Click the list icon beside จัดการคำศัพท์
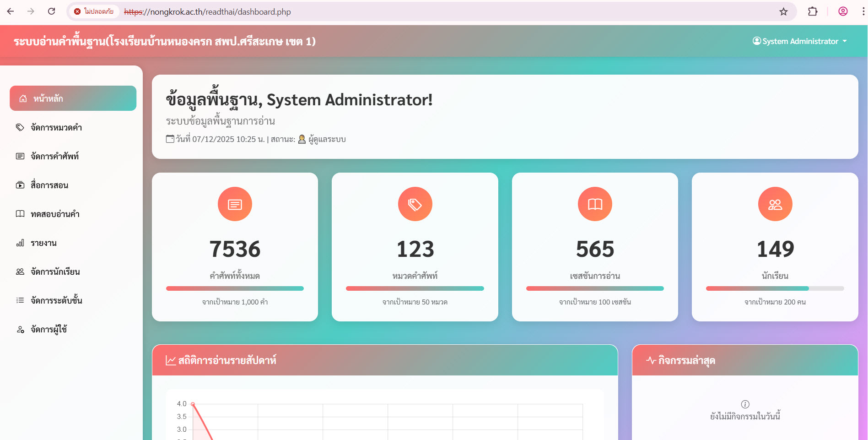Viewport: 868px width, 440px height. pyautogui.click(x=20, y=156)
